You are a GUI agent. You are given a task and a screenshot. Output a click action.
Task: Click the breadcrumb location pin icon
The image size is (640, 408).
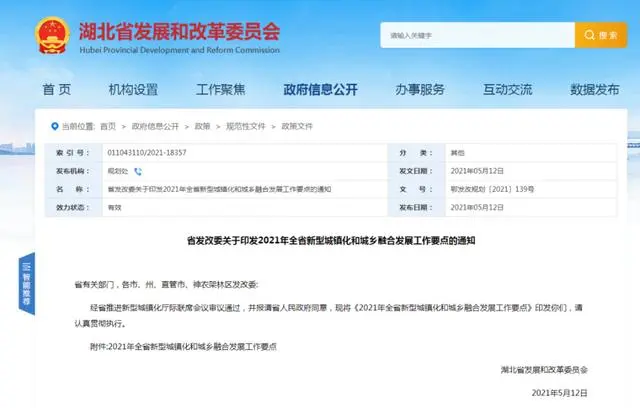(x=54, y=127)
